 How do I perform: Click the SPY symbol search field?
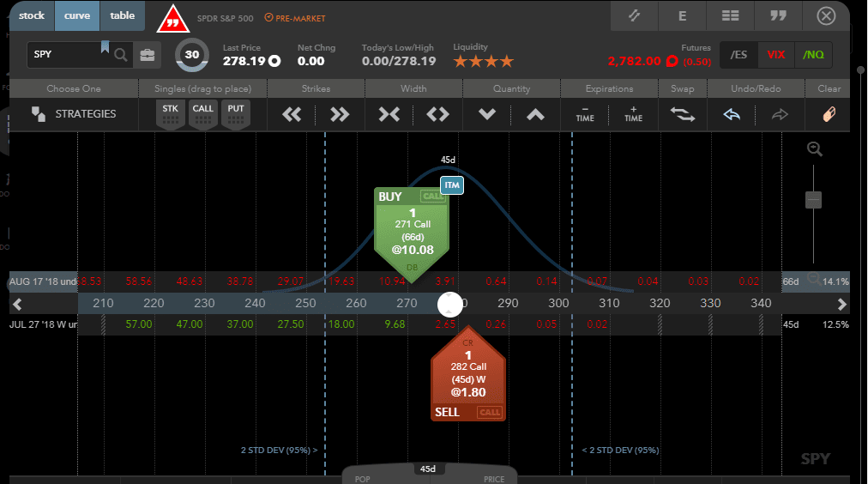click(x=69, y=54)
